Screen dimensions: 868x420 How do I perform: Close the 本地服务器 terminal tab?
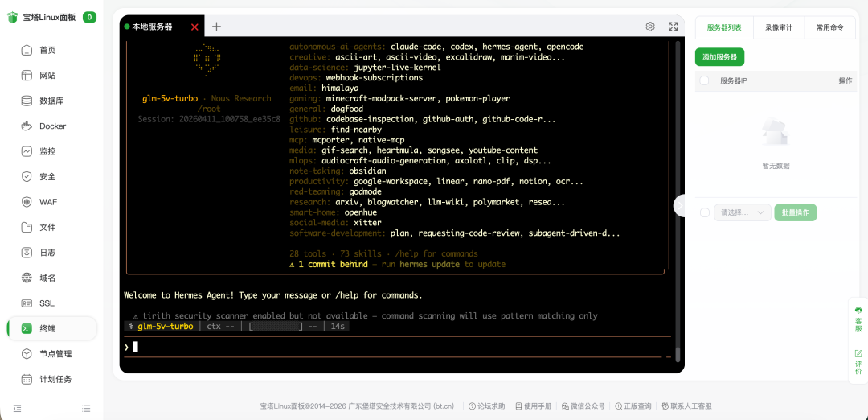coord(194,27)
